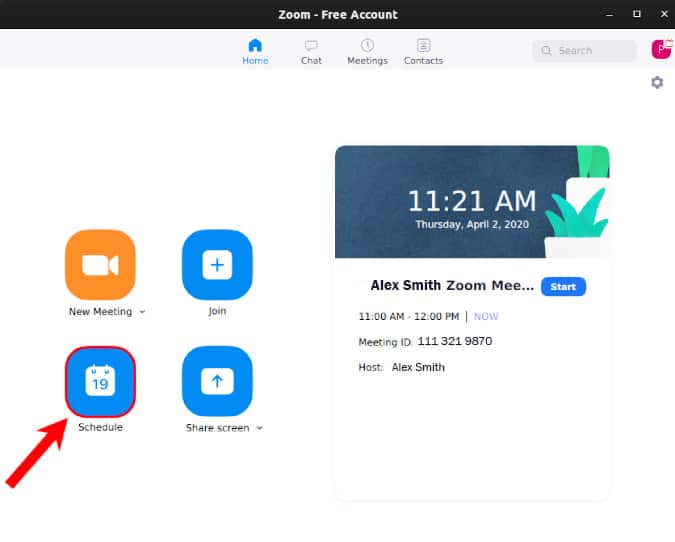Click the Share screen arrow icon
The image size is (675, 542).
(x=217, y=381)
